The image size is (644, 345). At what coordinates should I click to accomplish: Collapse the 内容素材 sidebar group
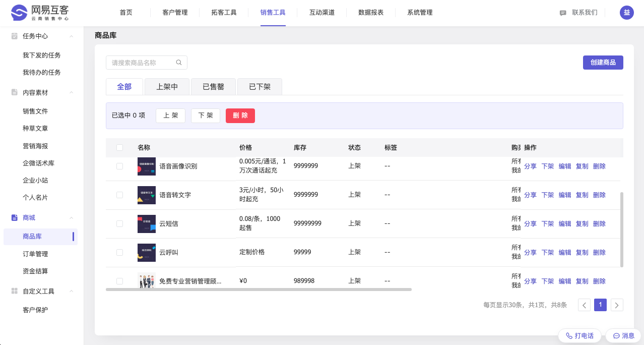coord(72,93)
